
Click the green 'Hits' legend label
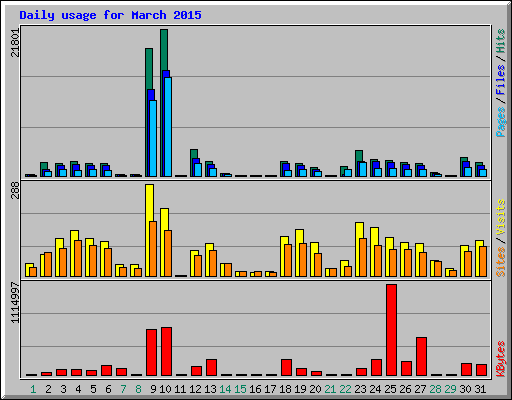pos(501,41)
